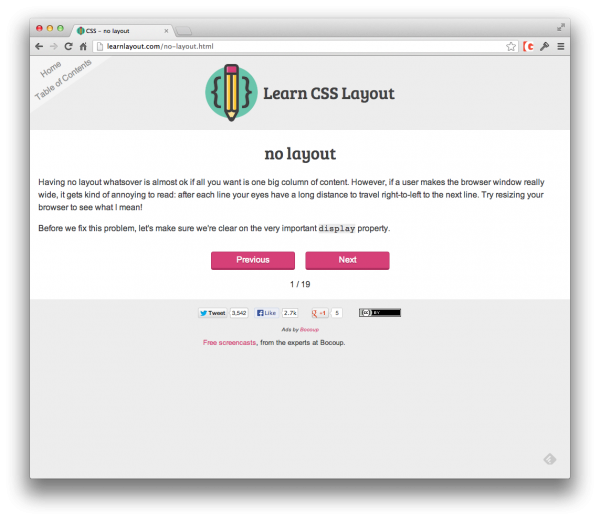The width and height of the screenshot is (600, 520).
Task: Reload the page with the refresh icon
Action: pyautogui.click(x=68, y=46)
